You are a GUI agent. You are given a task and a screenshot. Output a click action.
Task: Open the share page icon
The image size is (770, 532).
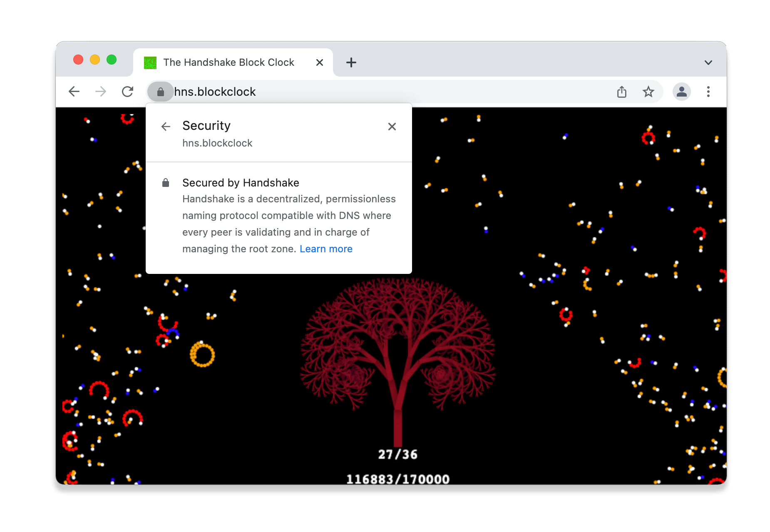[622, 92]
